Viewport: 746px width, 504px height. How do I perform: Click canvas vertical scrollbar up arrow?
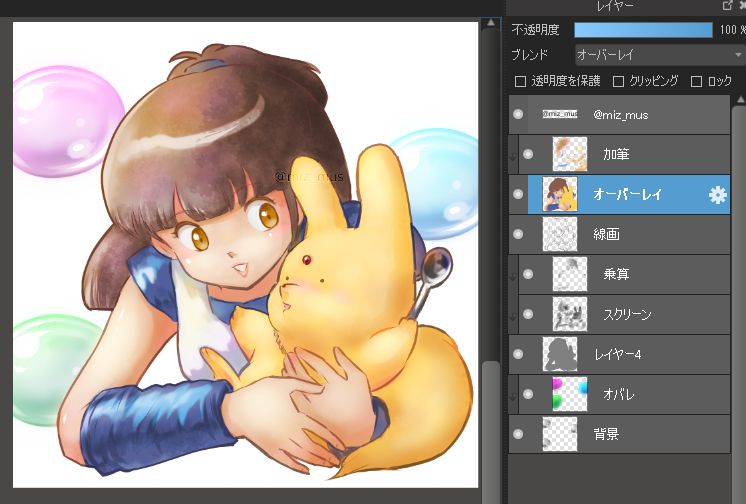[491, 23]
